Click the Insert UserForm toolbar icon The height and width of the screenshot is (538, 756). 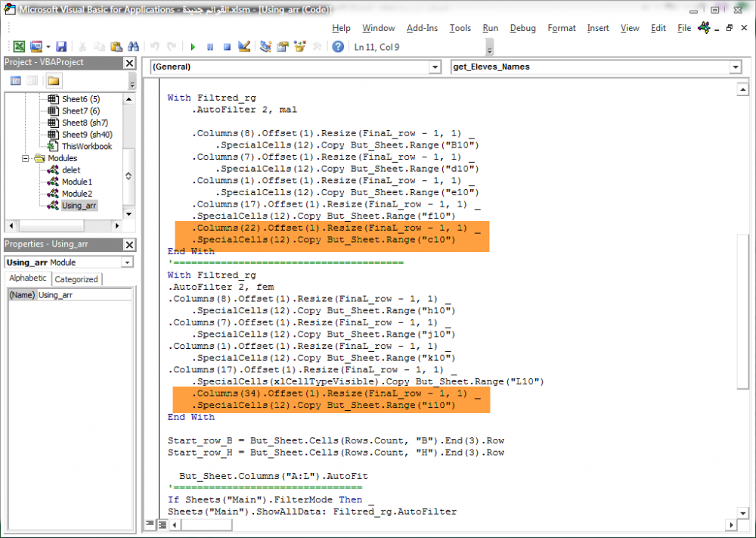point(36,47)
